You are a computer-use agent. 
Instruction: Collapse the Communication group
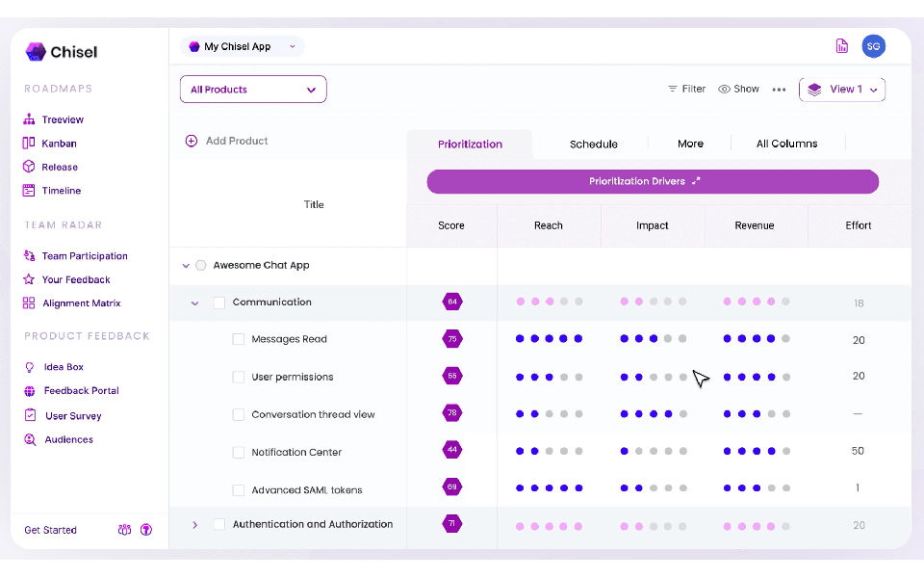pos(194,303)
